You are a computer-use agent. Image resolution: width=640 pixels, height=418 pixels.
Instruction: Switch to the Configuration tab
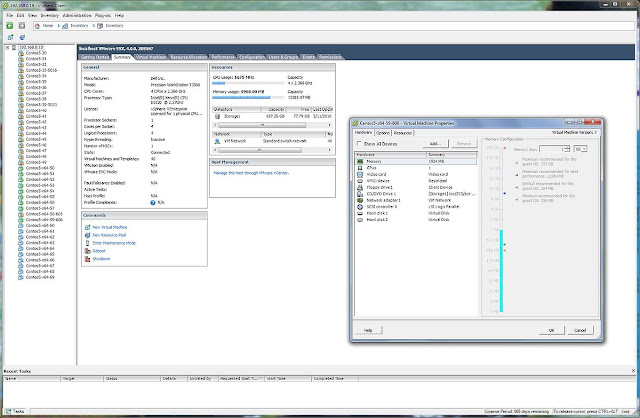[251, 57]
